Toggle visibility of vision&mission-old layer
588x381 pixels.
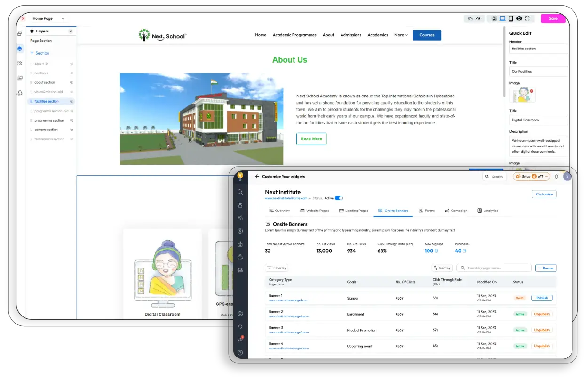tap(72, 92)
